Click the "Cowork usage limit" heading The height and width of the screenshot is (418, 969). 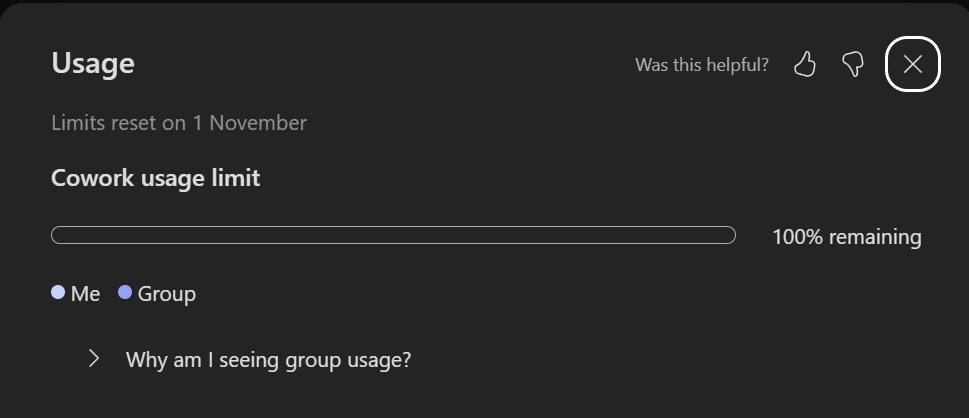point(156,178)
